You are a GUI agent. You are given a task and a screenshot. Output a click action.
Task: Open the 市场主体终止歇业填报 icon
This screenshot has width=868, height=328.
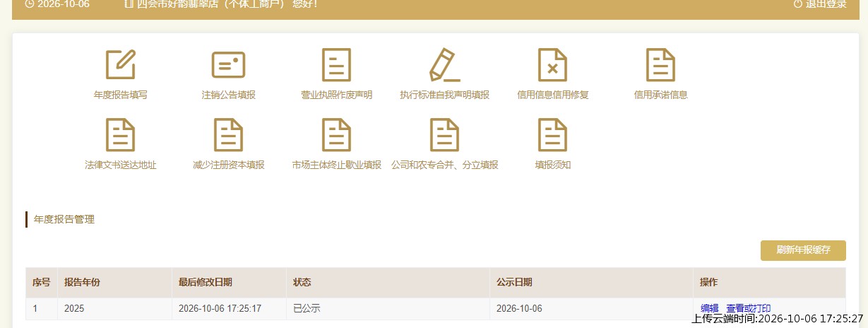[x=336, y=135]
